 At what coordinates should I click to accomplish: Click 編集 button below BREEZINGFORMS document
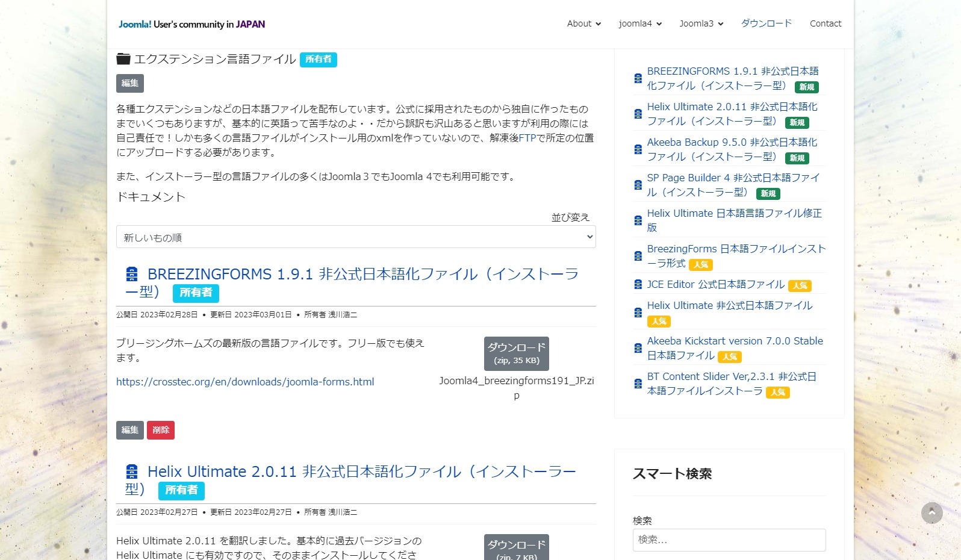[130, 430]
